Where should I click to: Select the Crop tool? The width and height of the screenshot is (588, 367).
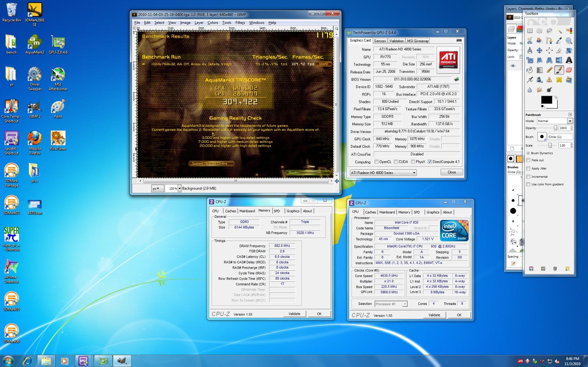point(559,50)
